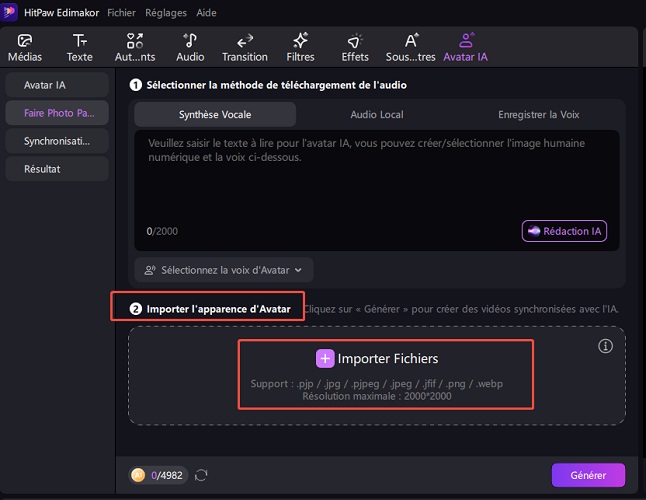The image size is (646, 500).
Task: Open the Fichier menu
Action: pyautogui.click(x=121, y=13)
